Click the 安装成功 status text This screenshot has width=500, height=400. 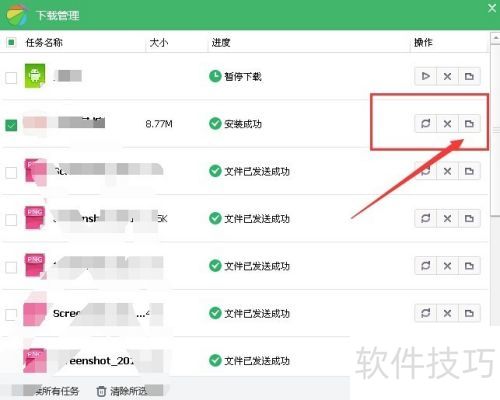242,124
